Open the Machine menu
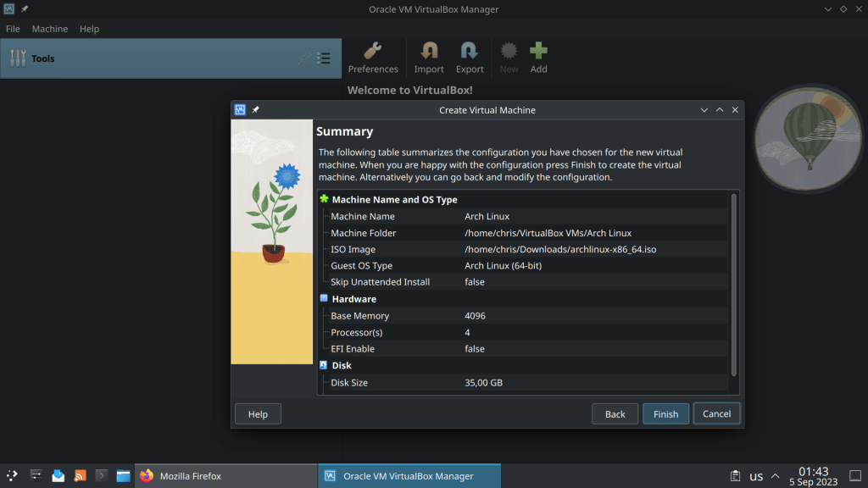 (50, 29)
